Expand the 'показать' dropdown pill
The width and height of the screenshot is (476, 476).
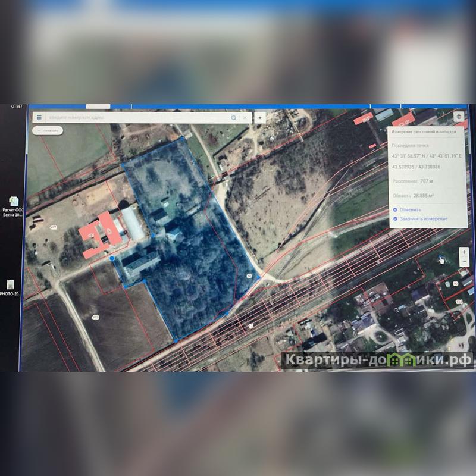48,130
